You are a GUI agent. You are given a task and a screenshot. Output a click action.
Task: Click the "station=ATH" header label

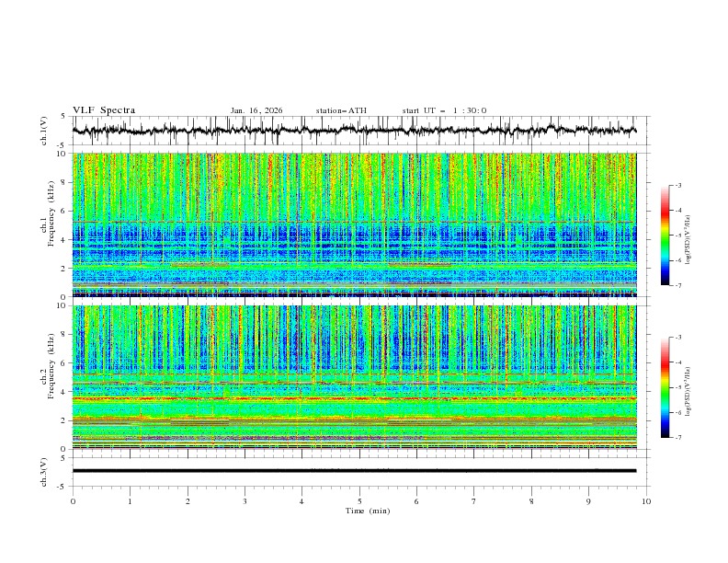pyautogui.click(x=341, y=110)
